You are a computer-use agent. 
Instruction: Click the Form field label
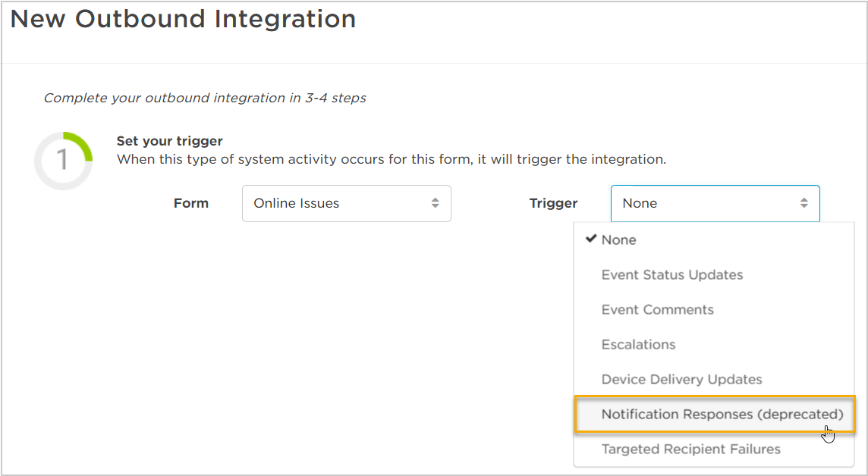(191, 203)
